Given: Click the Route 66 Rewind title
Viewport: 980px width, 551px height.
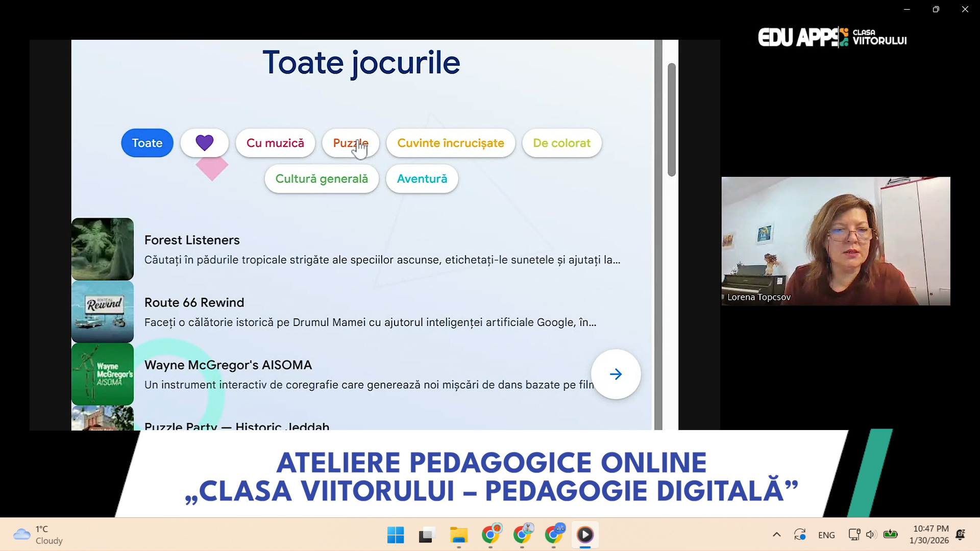Looking at the screenshot, I should (194, 303).
